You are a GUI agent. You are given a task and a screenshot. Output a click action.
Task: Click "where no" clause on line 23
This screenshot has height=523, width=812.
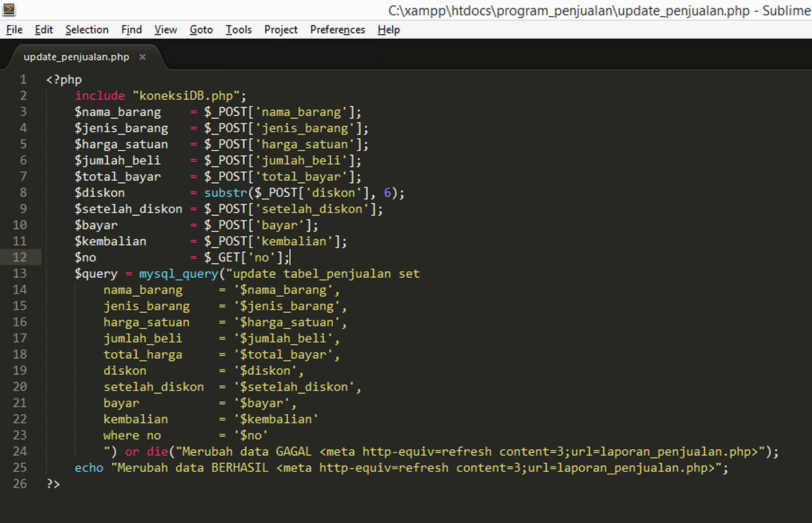[132, 436]
